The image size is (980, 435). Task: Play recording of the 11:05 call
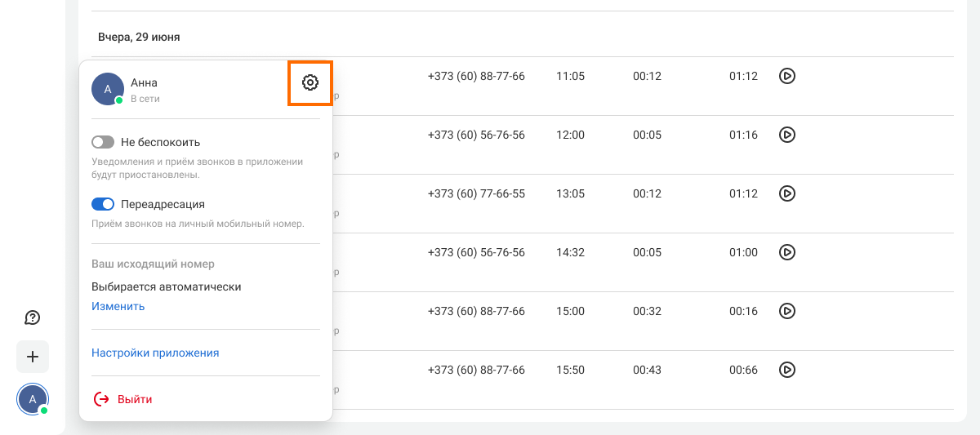pos(786,76)
